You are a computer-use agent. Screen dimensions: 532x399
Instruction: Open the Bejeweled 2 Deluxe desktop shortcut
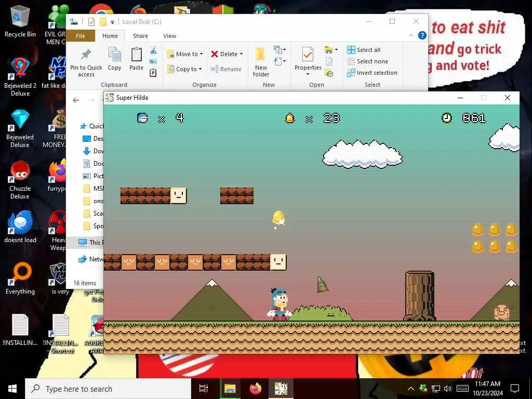coord(20,77)
